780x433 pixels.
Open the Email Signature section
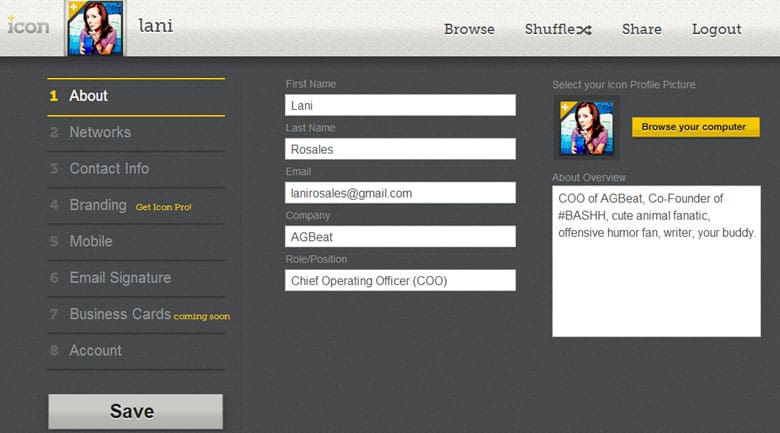click(x=120, y=278)
